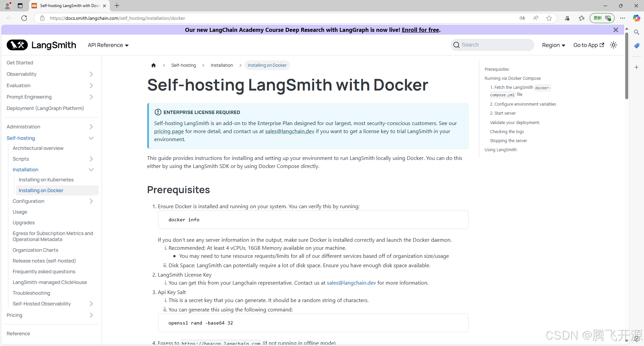644x346 pixels.
Task: Expand the Prompt Engineering sidebar section
Action: click(x=91, y=97)
